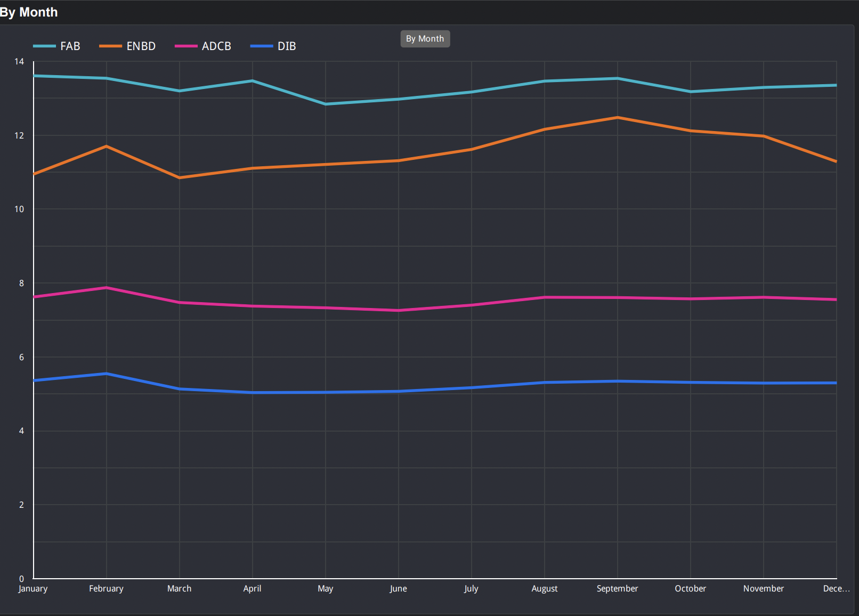Click the 10 y-axis value

pyautogui.click(x=19, y=209)
